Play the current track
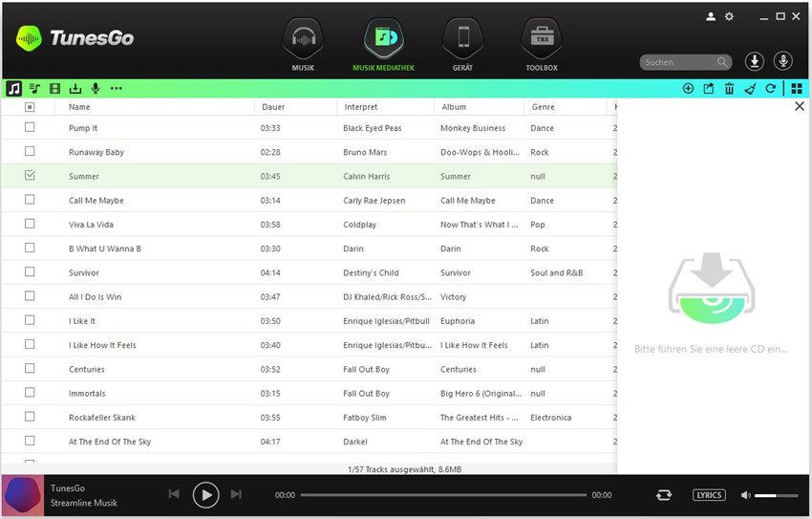The image size is (812, 519). coord(205,495)
